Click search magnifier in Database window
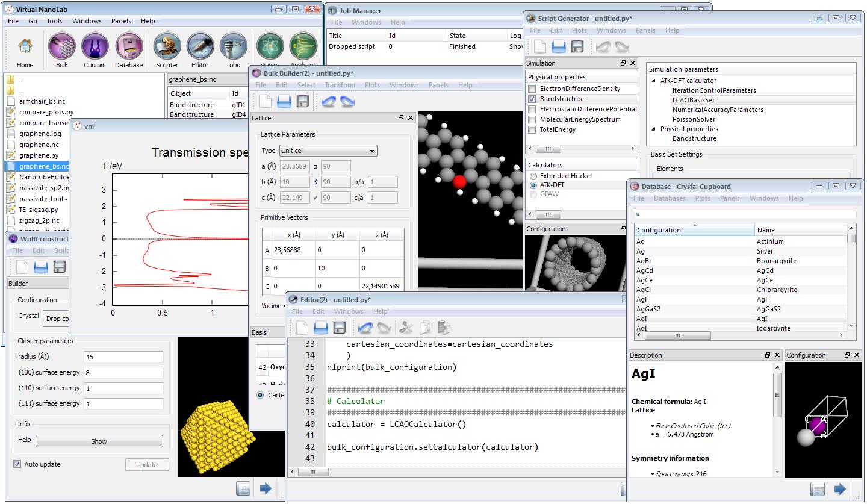 [x=638, y=214]
